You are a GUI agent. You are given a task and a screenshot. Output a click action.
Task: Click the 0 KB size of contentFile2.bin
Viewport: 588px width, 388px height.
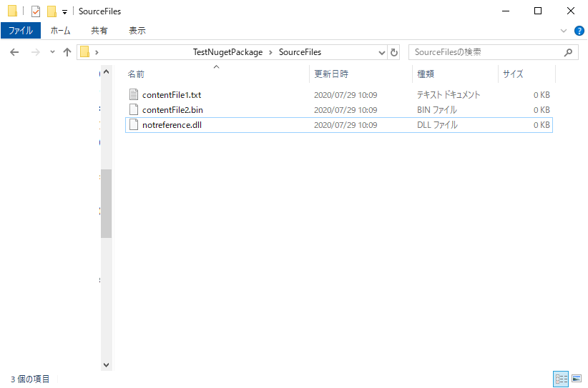tap(542, 110)
